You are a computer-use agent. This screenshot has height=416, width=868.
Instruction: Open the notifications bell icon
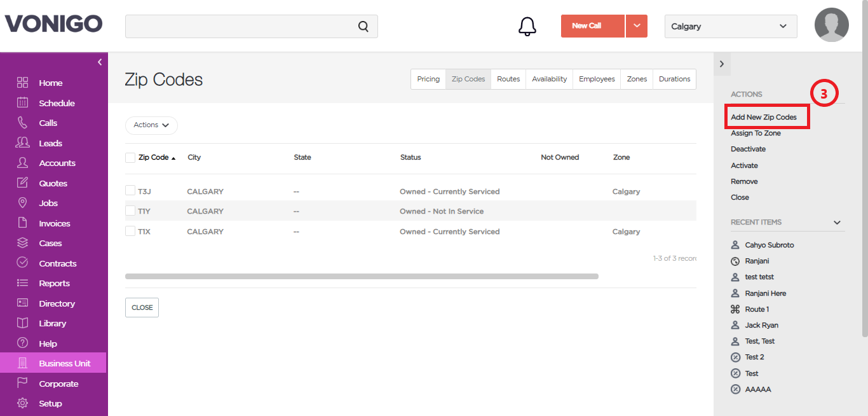[527, 26]
